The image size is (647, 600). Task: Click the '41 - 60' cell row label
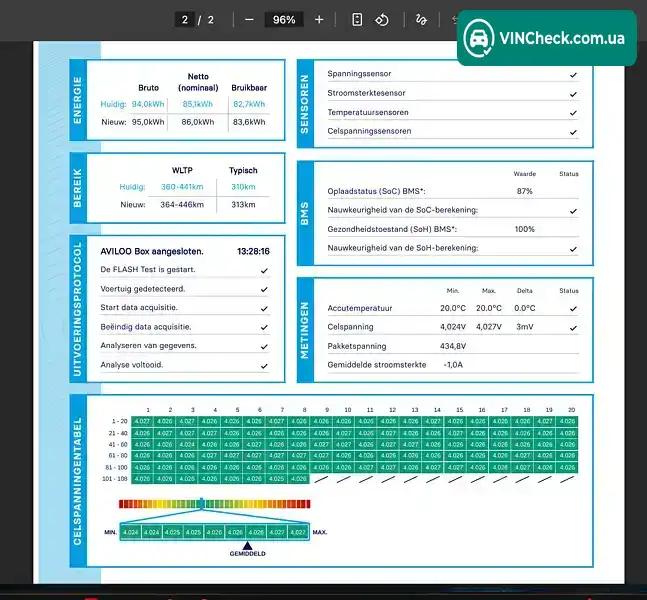118,444
